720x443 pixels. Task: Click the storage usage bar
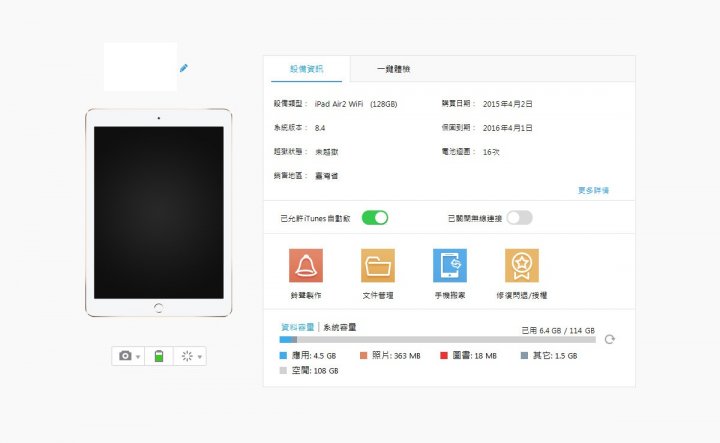438,340
